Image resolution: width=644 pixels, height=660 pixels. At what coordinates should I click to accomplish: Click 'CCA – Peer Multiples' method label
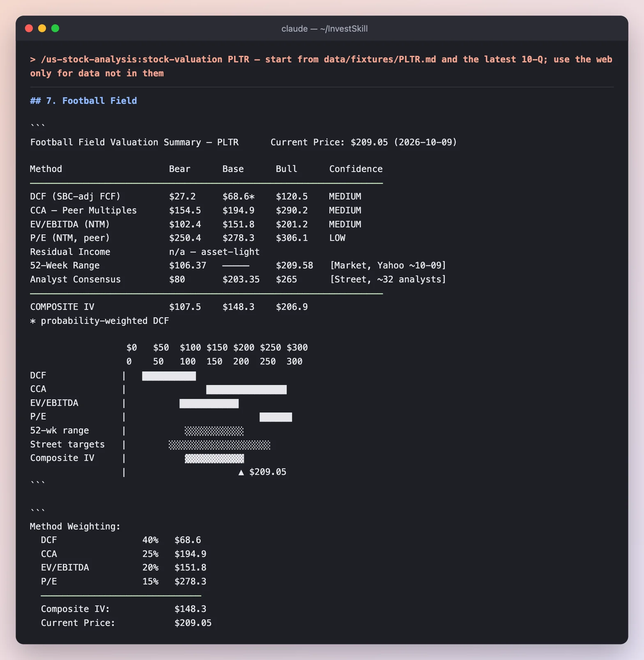(x=83, y=211)
